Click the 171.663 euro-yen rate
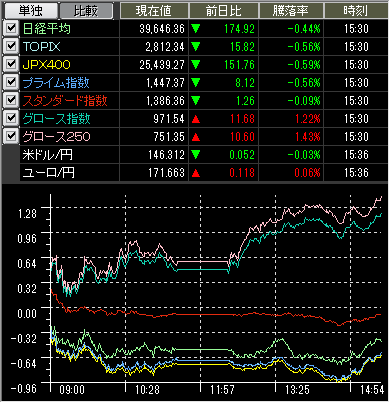 click(x=166, y=173)
